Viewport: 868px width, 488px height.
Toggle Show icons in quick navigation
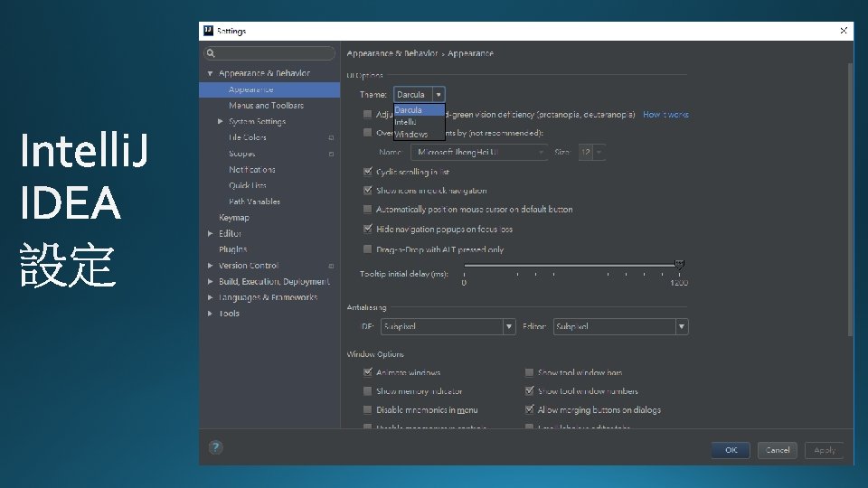pyautogui.click(x=368, y=190)
